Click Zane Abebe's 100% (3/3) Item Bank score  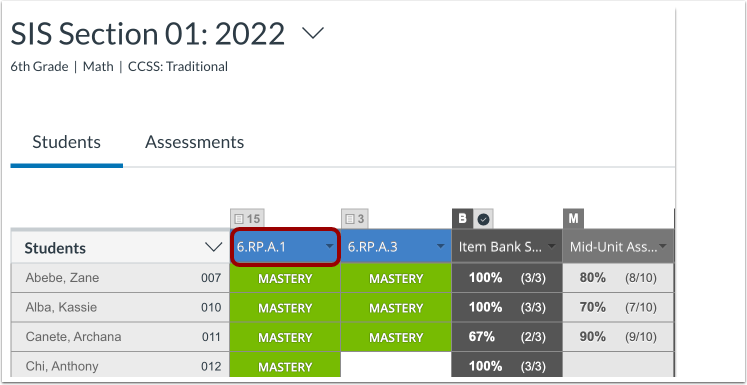[x=507, y=278]
